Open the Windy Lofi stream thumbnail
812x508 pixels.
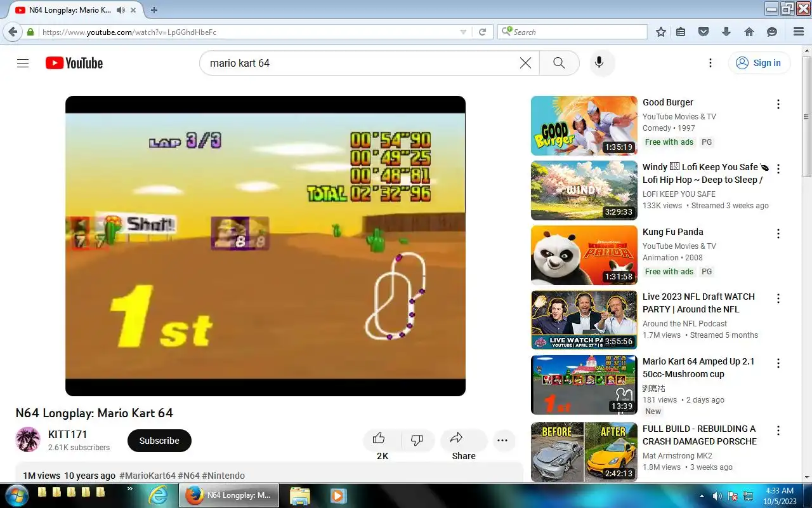click(x=584, y=190)
